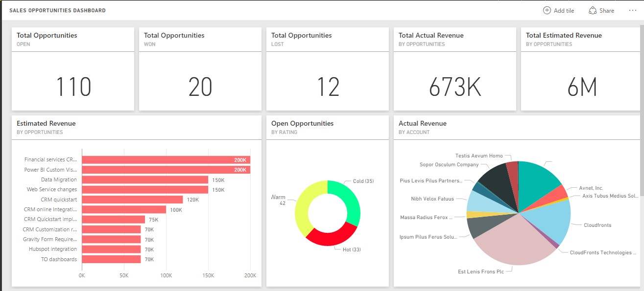The image size is (644, 291).
Task: Open the Total Opportunities Won tile showing 20
Action: click(x=200, y=87)
